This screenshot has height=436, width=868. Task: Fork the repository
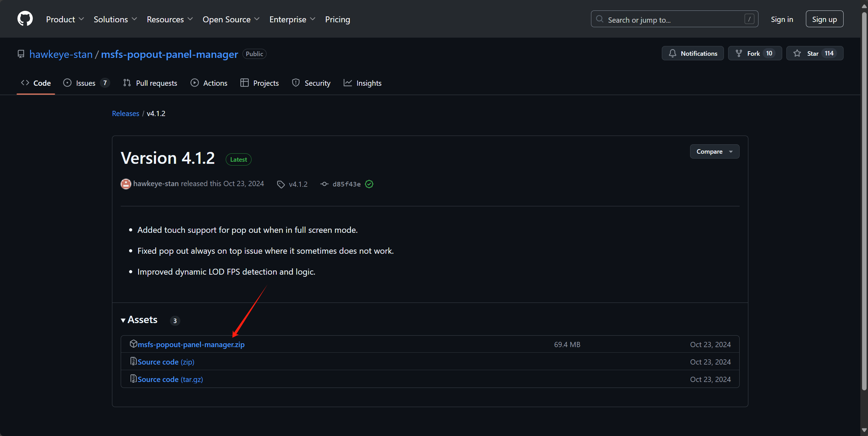(x=755, y=53)
